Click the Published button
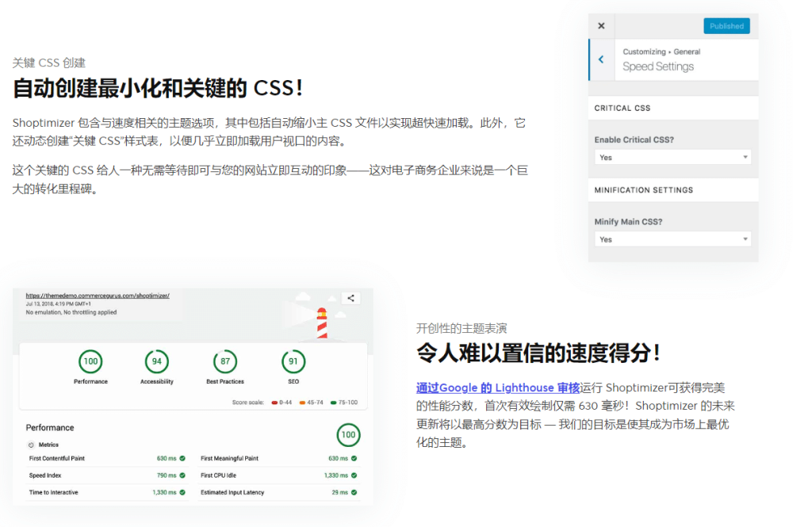812x527 pixels. tap(726, 26)
